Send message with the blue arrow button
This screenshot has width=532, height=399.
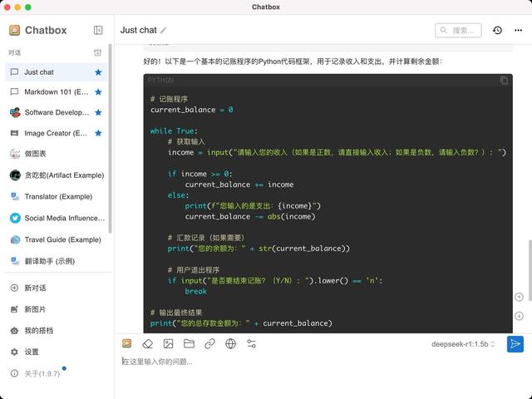point(515,343)
